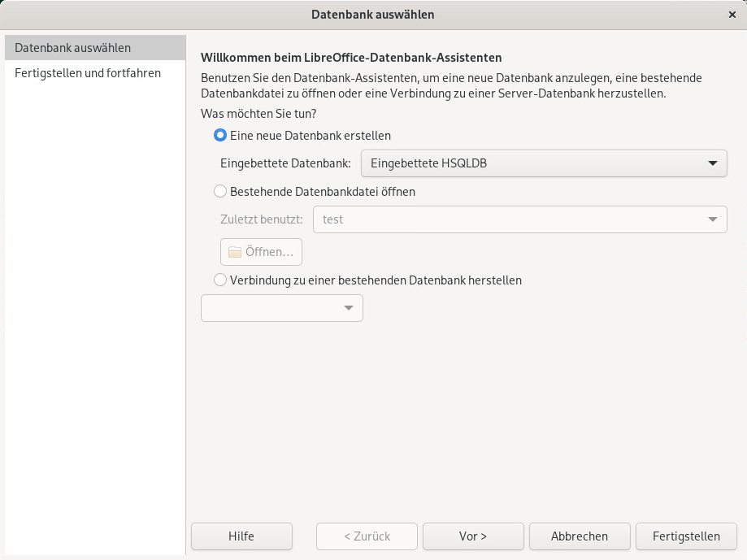This screenshot has height=560, width=747.
Task: Go to 'Datenbank auswählen' step in sidebar
Action: pyautogui.click(x=73, y=48)
